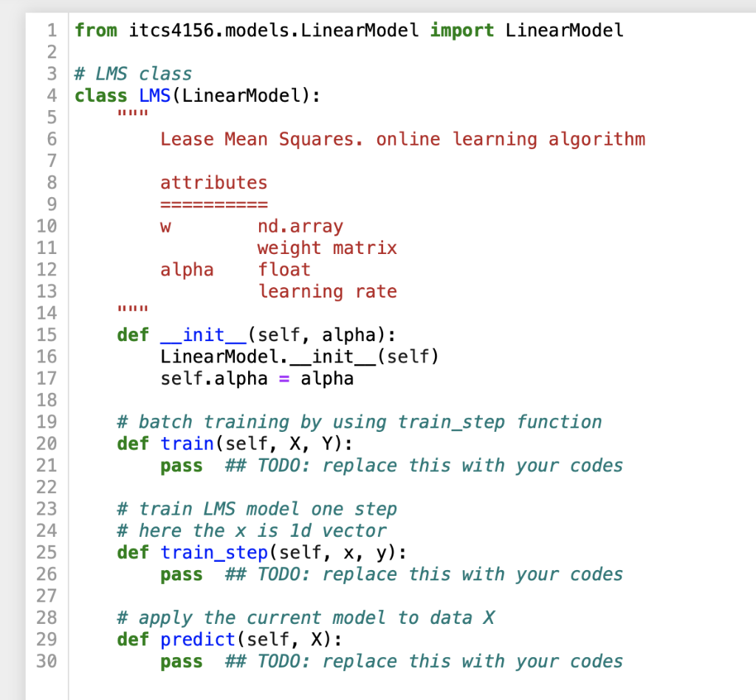Image resolution: width=756 pixels, height=700 pixels.
Task: Select the learning rate text in docstring
Action: click(328, 291)
